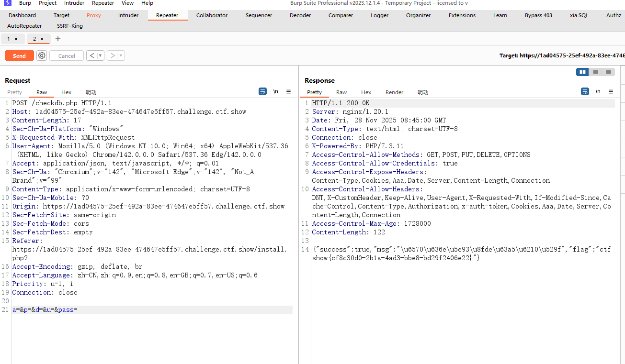The width and height of the screenshot is (625, 364).
Task: Select 明动 tab in Request panel
Action: [x=91, y=92]
